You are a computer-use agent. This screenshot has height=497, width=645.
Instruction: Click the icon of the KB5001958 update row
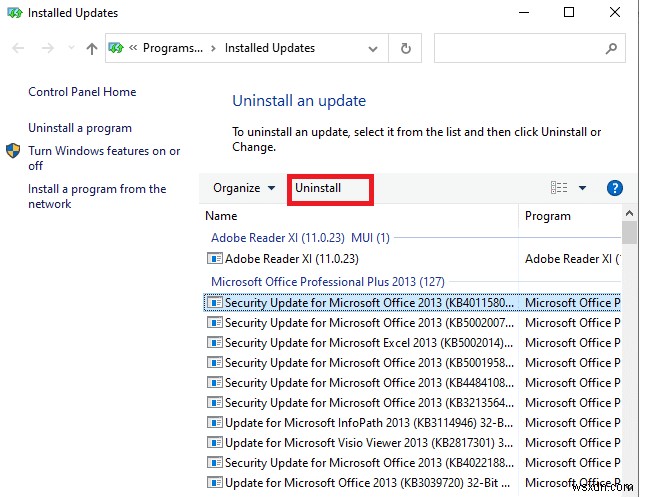tap(215, 362)
